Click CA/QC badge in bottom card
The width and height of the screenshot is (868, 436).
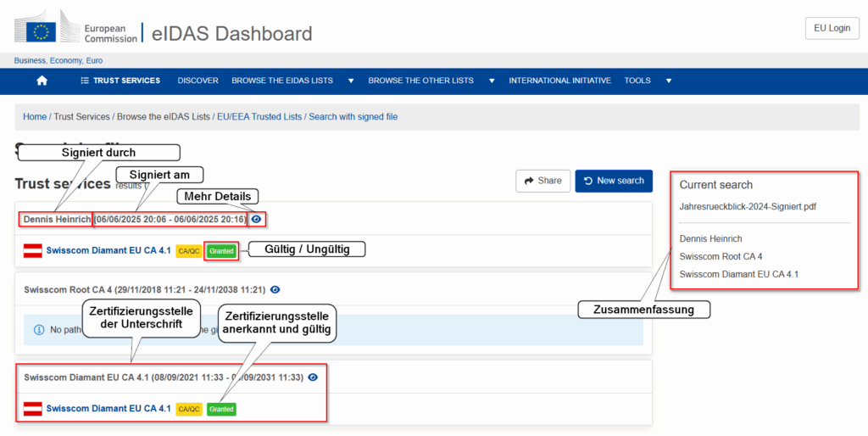(x=189, y=409)
